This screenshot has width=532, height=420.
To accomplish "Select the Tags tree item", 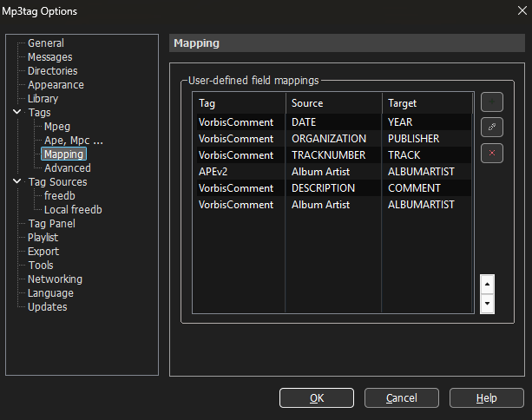I will (x=39, y=113).
